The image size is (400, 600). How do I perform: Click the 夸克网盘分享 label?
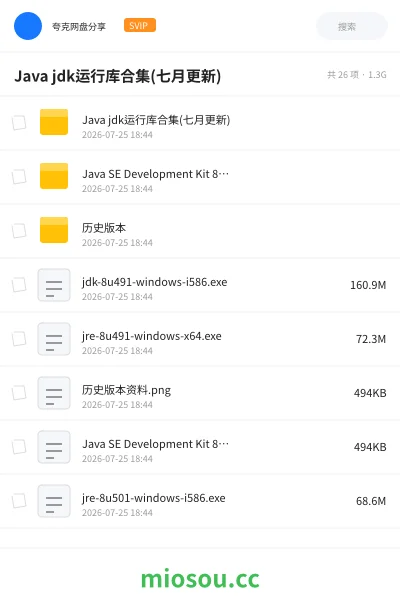(79, 26)
